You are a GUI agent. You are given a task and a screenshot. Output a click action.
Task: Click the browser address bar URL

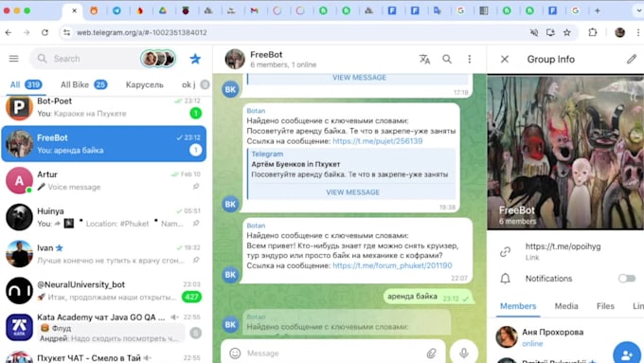[142, 32]
